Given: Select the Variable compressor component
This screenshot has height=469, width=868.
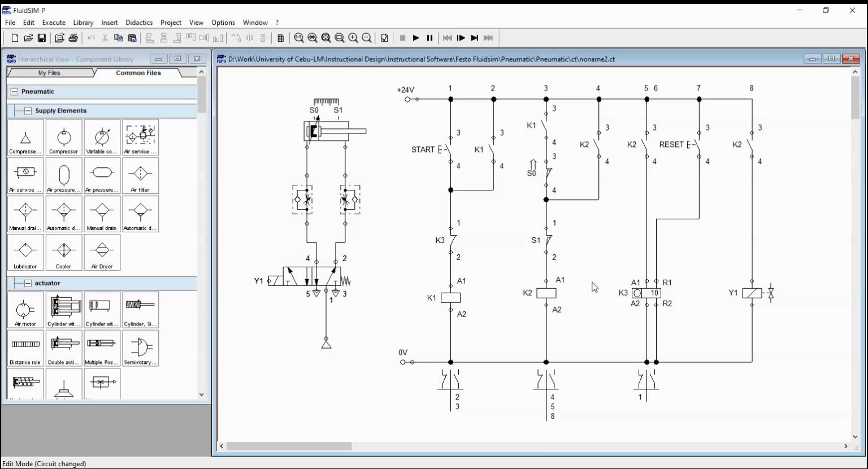Looking at the screenshot, I should [x=102, y=137].
